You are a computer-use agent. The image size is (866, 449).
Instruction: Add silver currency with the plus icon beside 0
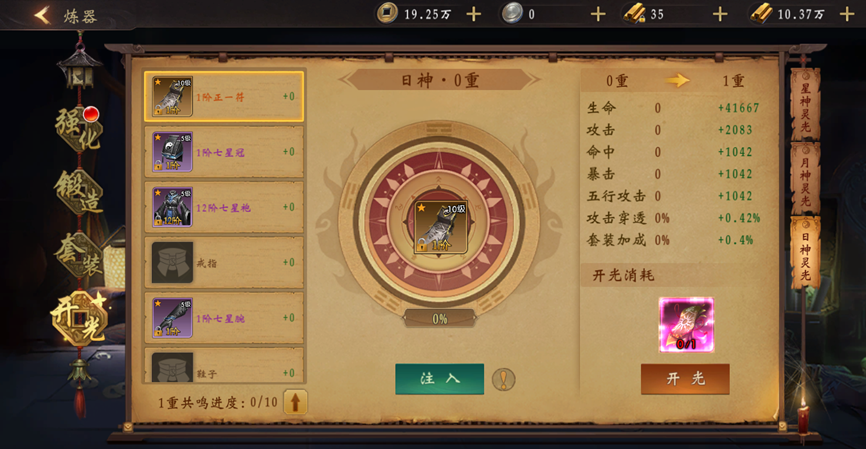[598, 14]
